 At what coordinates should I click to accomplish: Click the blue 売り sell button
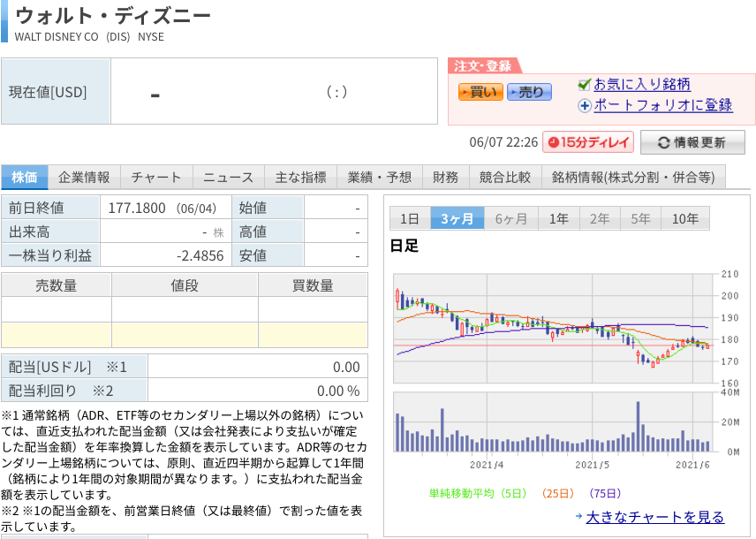click(529, 92)
